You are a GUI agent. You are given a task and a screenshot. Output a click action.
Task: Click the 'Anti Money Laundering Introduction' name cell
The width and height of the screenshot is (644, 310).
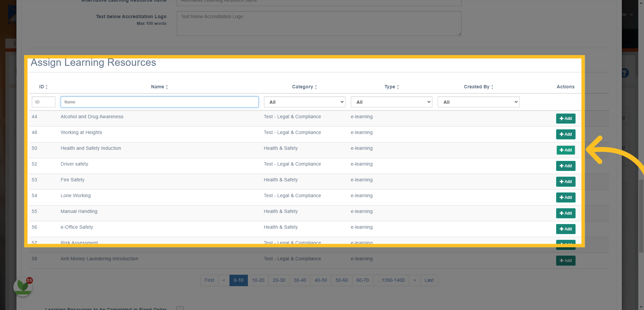(99, 259)
